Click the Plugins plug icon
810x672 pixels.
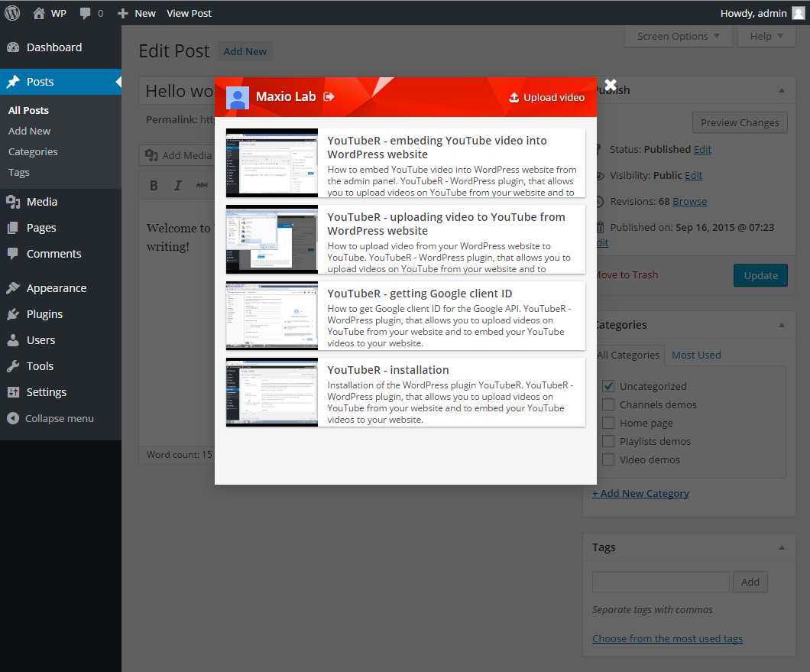13,313
